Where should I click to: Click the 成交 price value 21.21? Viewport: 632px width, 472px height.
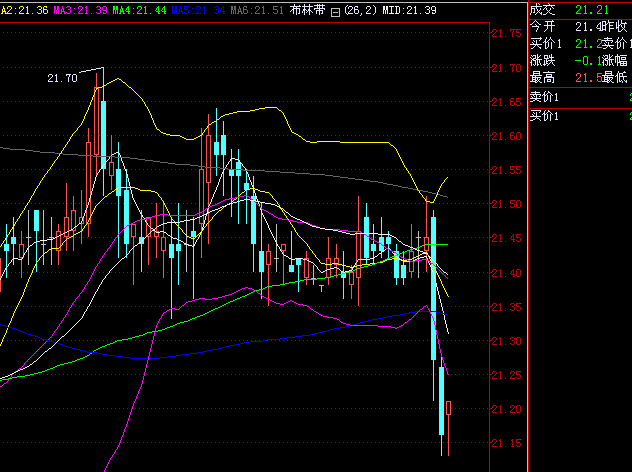click(x=592, y=10)
